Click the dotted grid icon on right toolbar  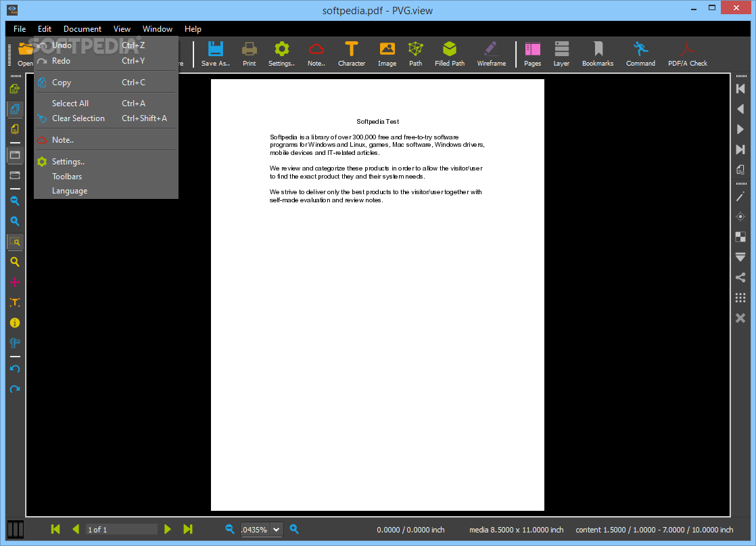coord(740,298)
